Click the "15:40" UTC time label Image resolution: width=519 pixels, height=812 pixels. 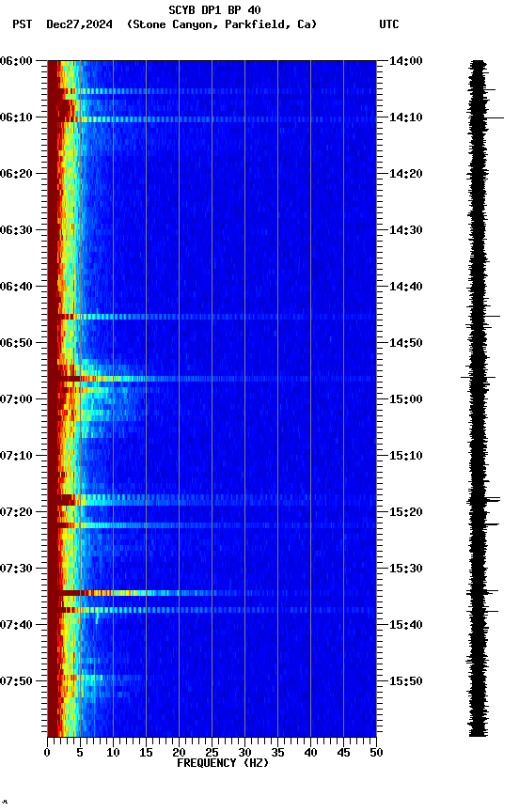406,625
